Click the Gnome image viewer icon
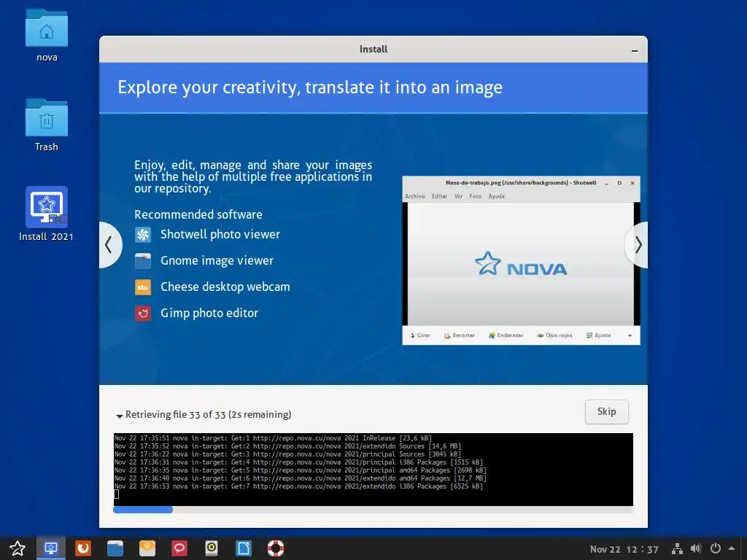This screenshot has height=560, width=747. [x=143, y=260]
